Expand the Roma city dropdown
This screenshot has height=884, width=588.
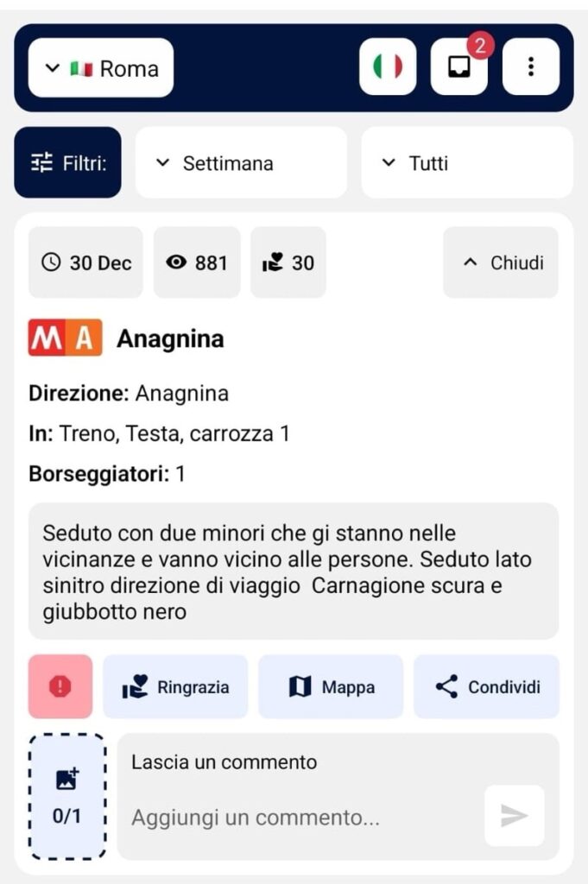click(x=101, y=67)
